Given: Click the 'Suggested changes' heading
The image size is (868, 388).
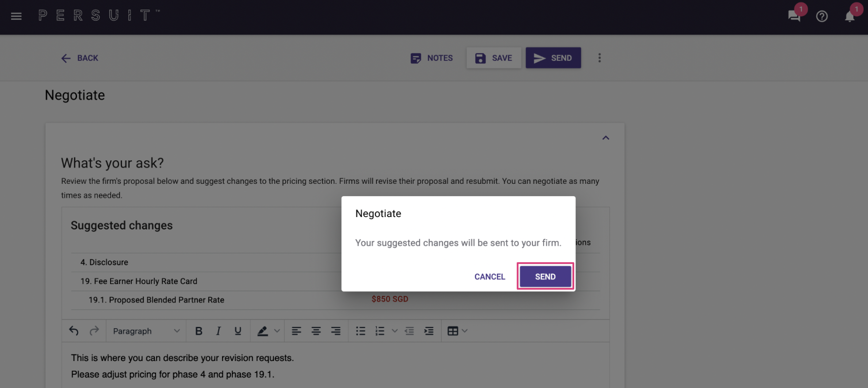Looking at the screenshot, I should [x=122, y=225].
